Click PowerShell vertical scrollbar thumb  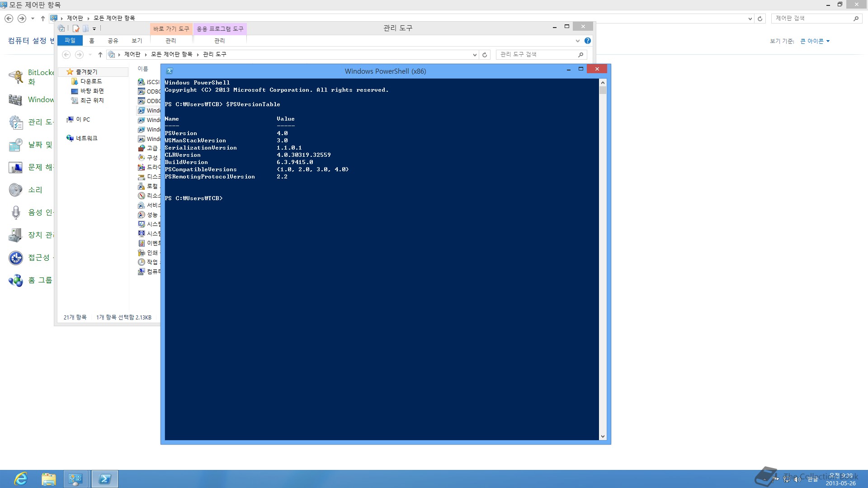pos(603,90)
